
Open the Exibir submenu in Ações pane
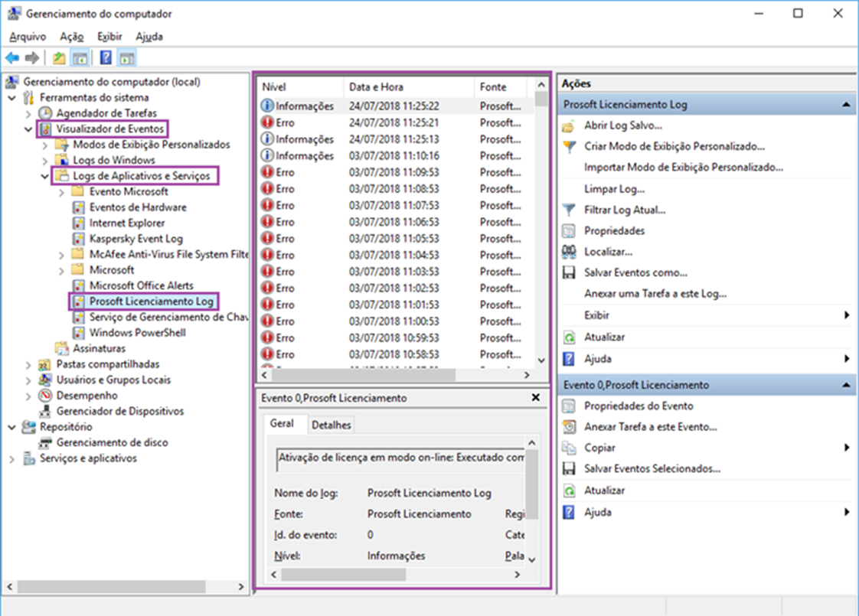(x=707, y=315)
